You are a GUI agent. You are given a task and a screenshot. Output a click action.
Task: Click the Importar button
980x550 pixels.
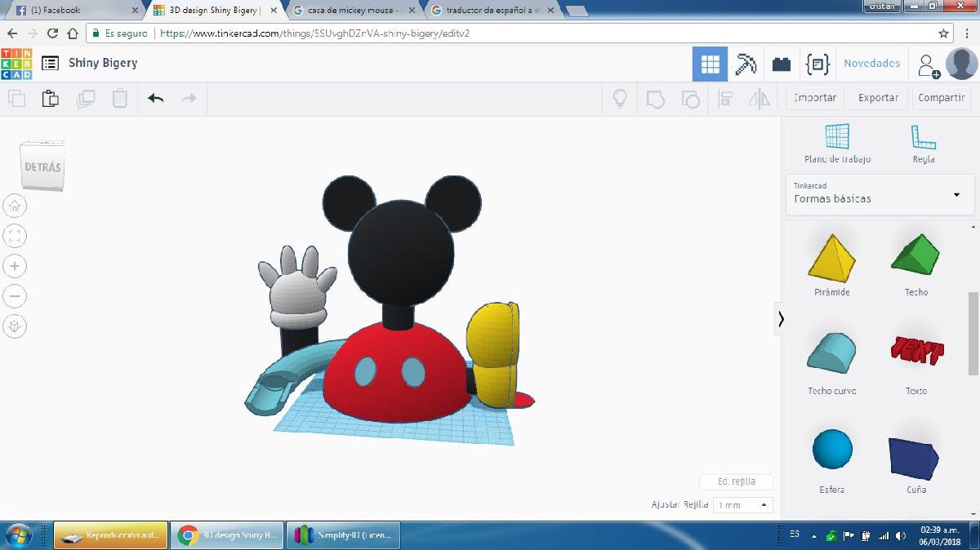(x=815, y=98)
